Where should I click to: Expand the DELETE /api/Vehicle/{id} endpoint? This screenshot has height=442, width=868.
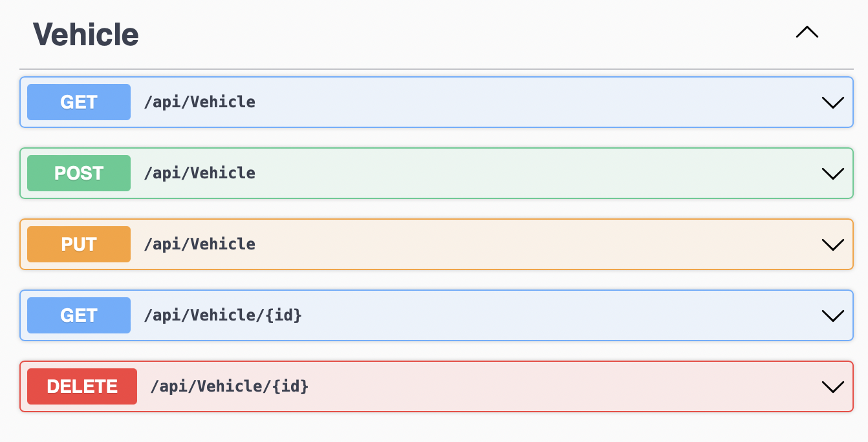(832, 386)
